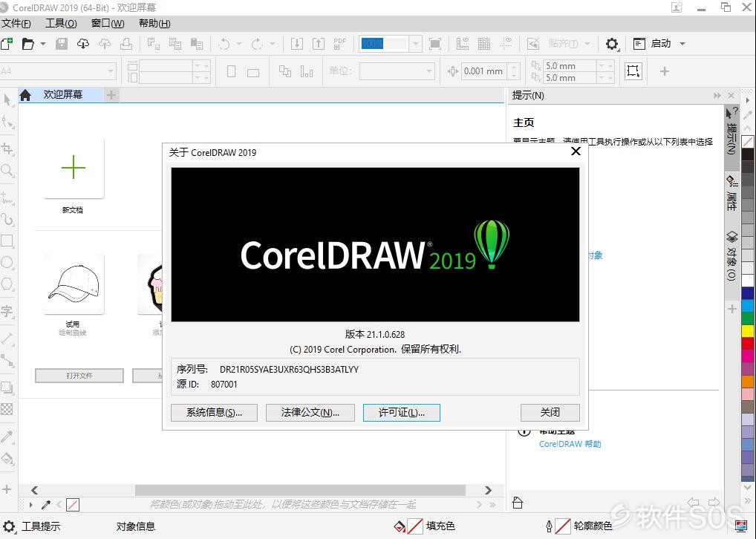Select the Interactive Fill bucket tool
This screenshot has height=539, width=756.
(7, 458)
